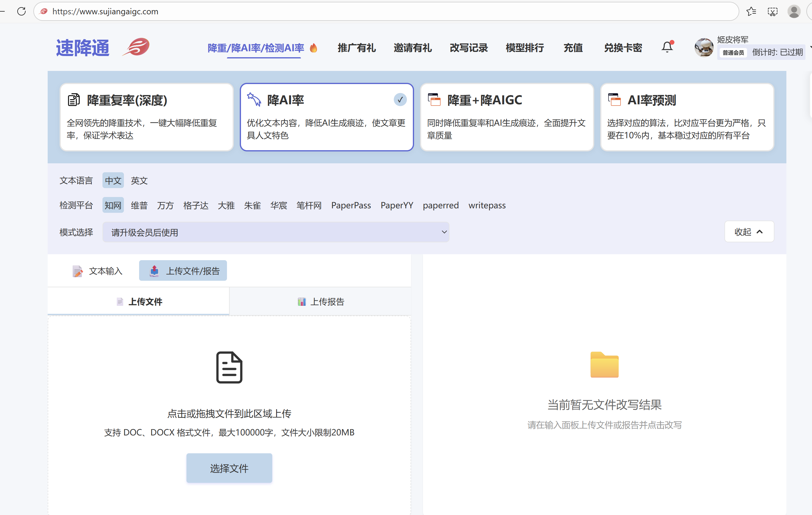Select 维普 detection platform
The height and width of the screenshot is (515, 812).
pos(139,205)
